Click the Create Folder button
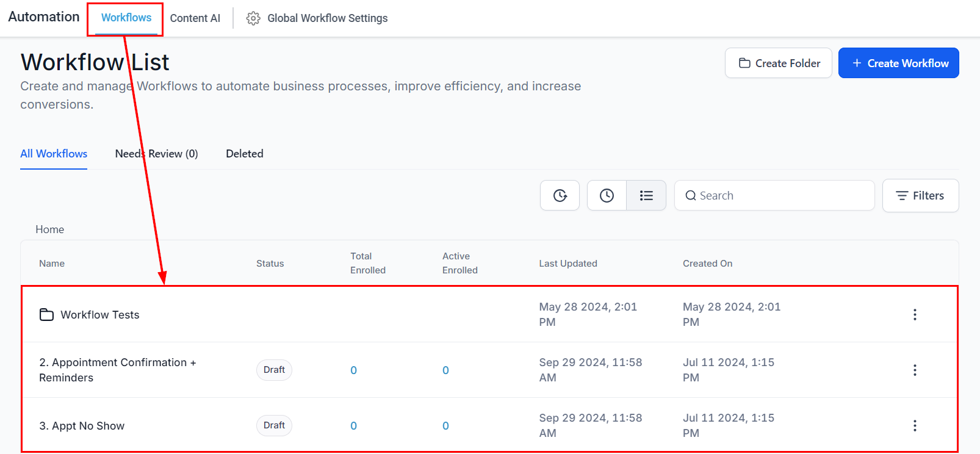 click(x=779, y=63)
